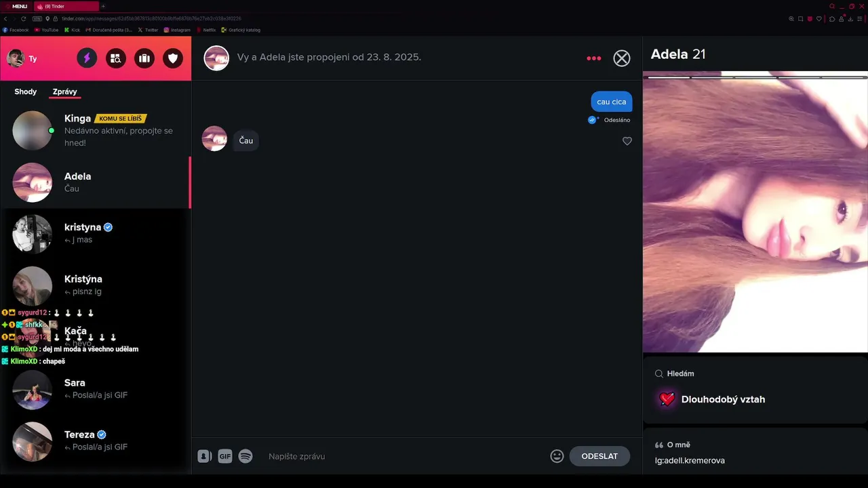
Task: Open the conversation with Sara
Action: [x=96, y=389]
